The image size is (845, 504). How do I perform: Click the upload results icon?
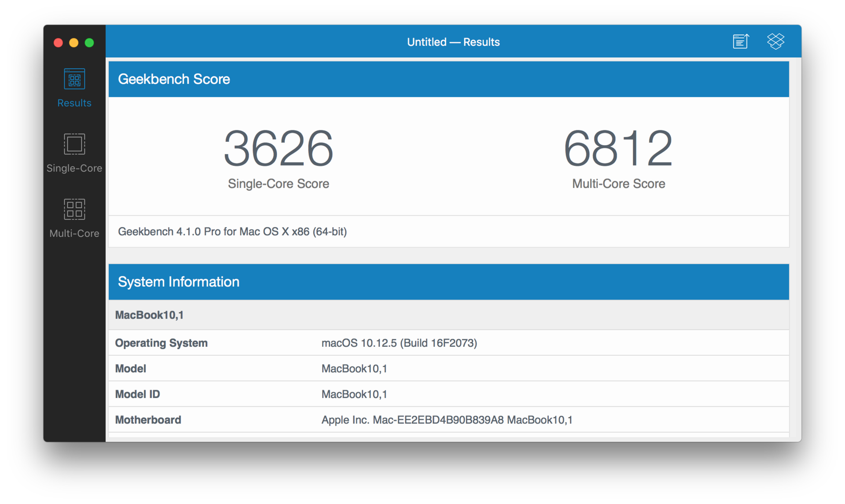741,42
